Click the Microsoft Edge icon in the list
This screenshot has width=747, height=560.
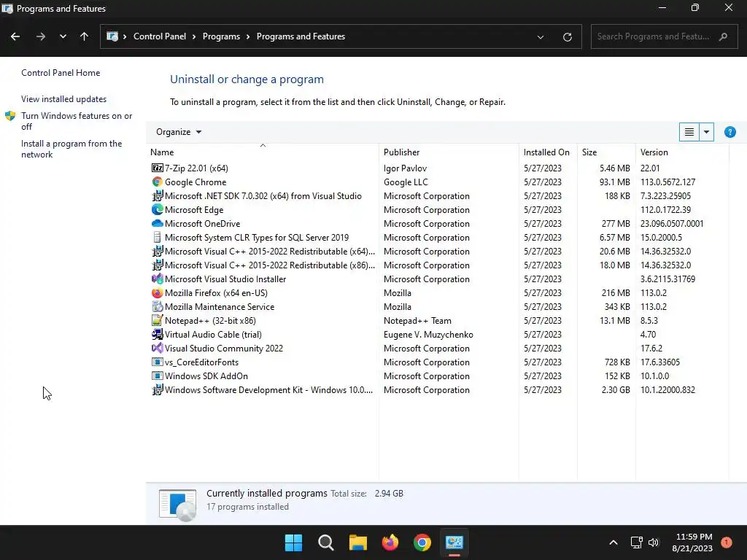158,209
